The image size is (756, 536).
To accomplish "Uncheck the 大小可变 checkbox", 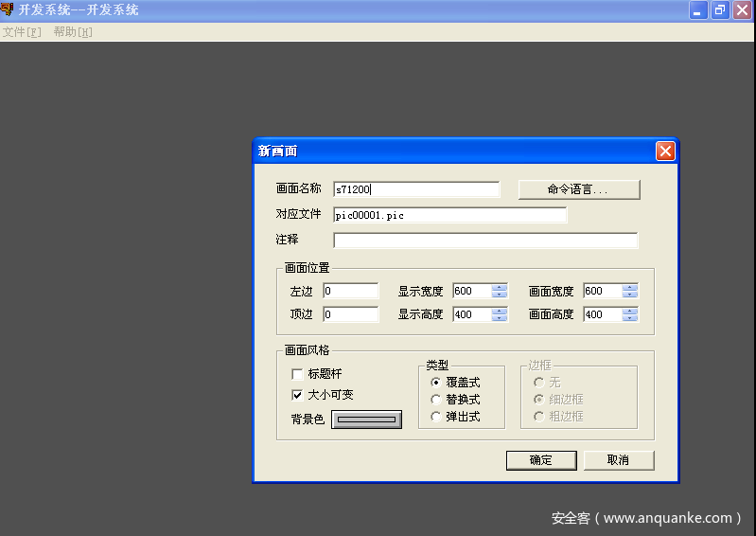I will coord(298,395).
